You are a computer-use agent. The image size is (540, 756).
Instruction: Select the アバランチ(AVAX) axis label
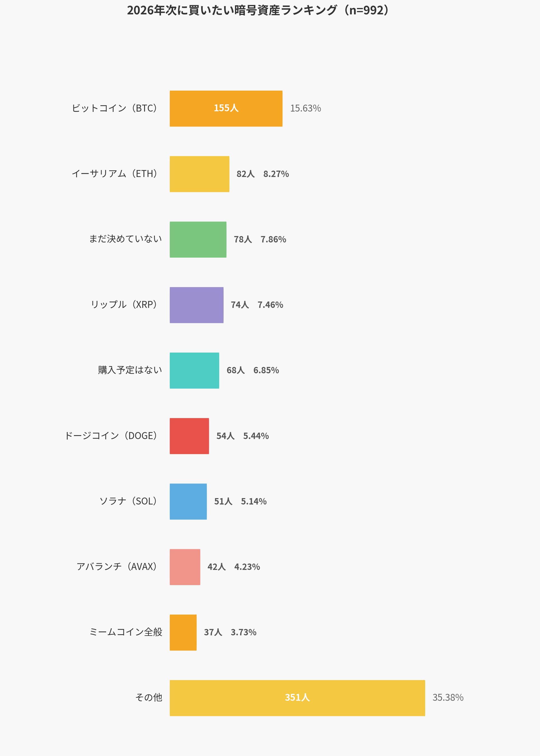(x=117, y=567)
